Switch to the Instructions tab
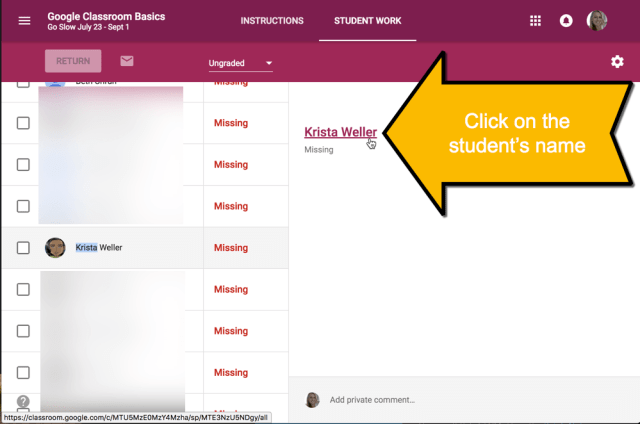The image size is (640, 424). (x=272, y=20)
